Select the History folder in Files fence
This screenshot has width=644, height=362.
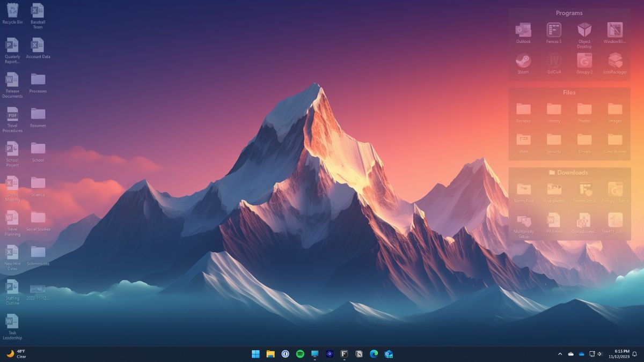554,113
